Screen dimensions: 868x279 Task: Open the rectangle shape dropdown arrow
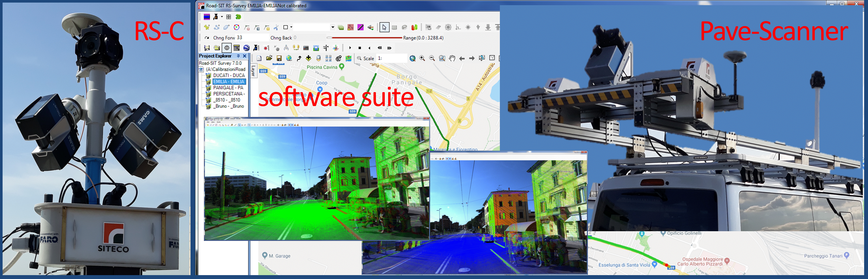click(291, 27)
